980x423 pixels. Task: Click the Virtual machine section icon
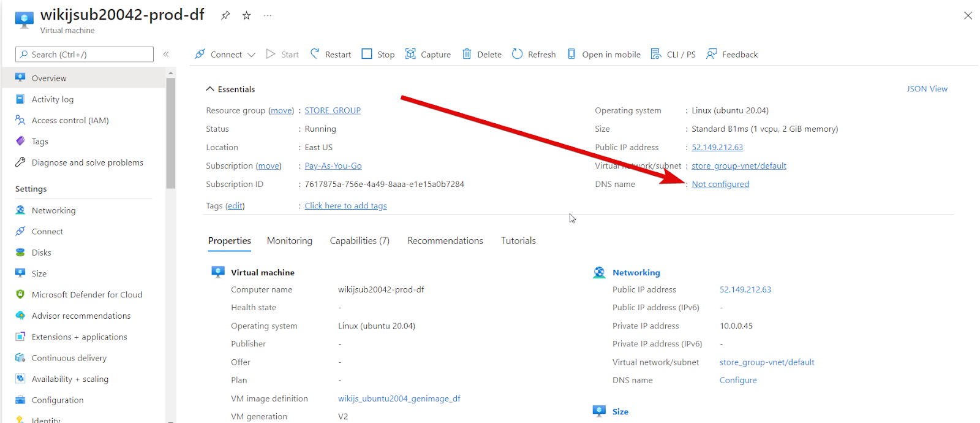pos(218,272)
